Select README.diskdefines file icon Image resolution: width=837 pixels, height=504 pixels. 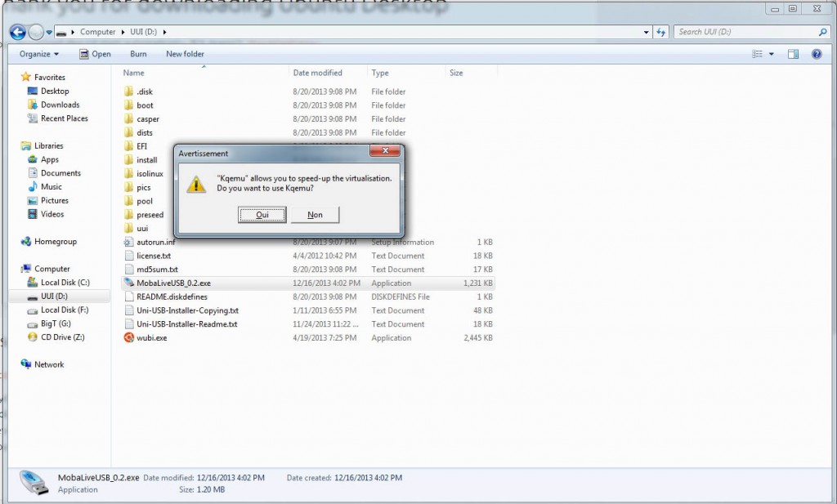coord(128,297)
